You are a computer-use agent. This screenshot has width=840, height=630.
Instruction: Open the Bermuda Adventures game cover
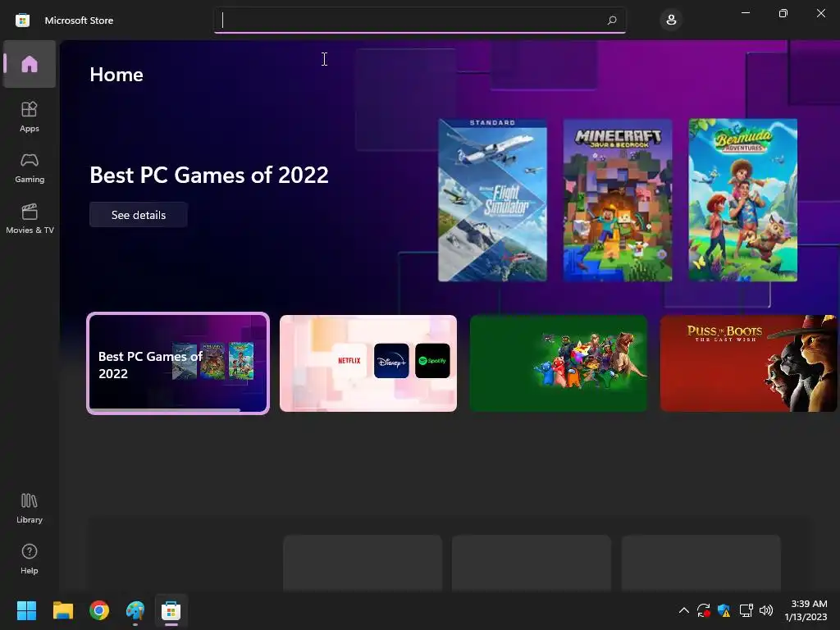742,200
